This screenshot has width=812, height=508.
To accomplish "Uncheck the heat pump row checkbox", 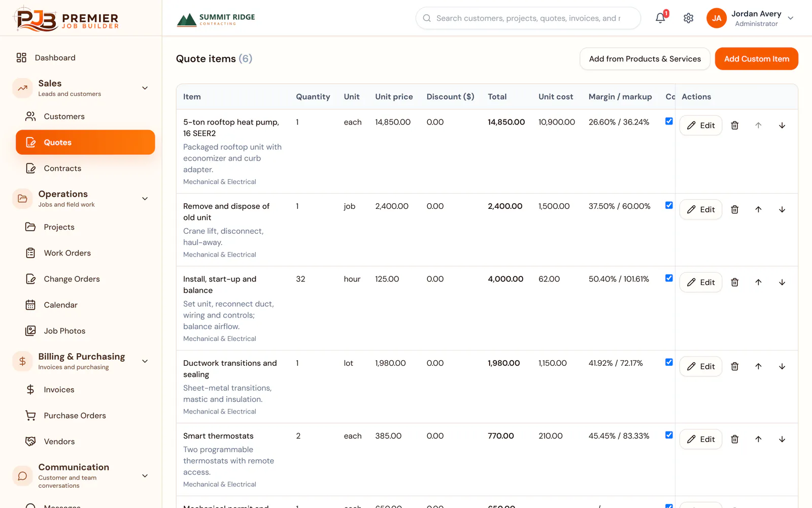I will (669, 121).
